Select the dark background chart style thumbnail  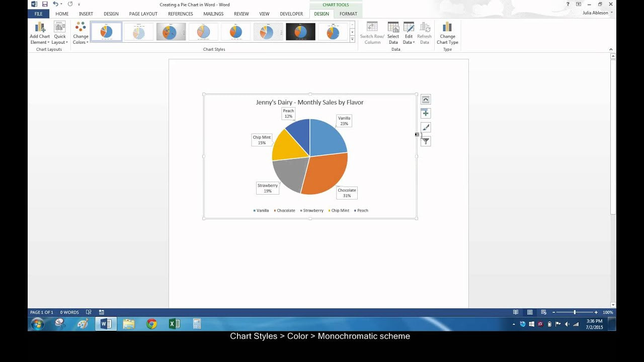click(300, 32)
